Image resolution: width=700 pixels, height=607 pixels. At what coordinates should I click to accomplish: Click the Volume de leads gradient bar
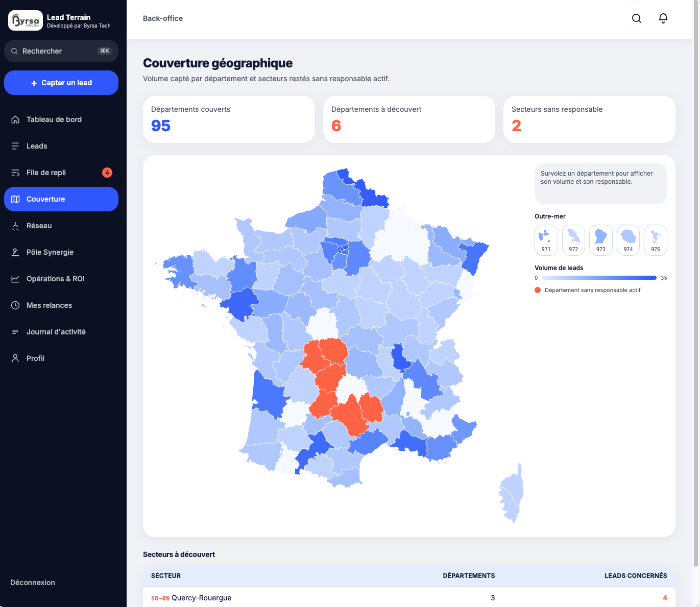(599, 278)
